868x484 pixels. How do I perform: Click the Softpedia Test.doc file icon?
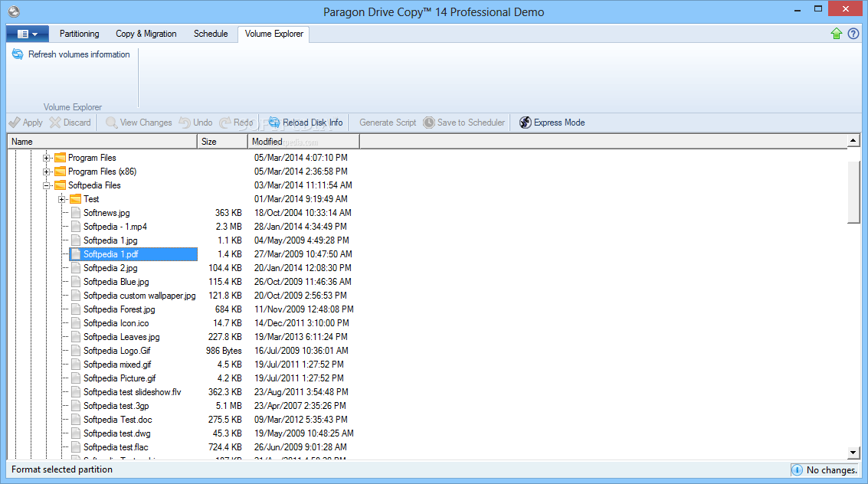point(76,420)
